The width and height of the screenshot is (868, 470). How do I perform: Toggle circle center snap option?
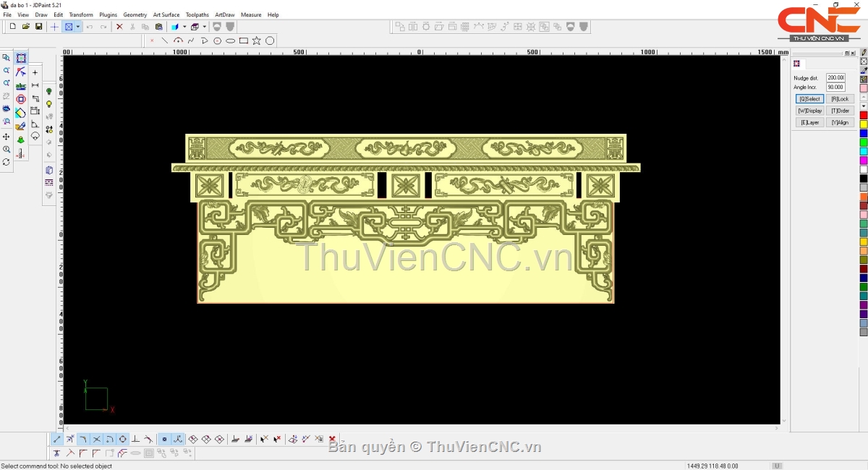[x=123, y=439]
